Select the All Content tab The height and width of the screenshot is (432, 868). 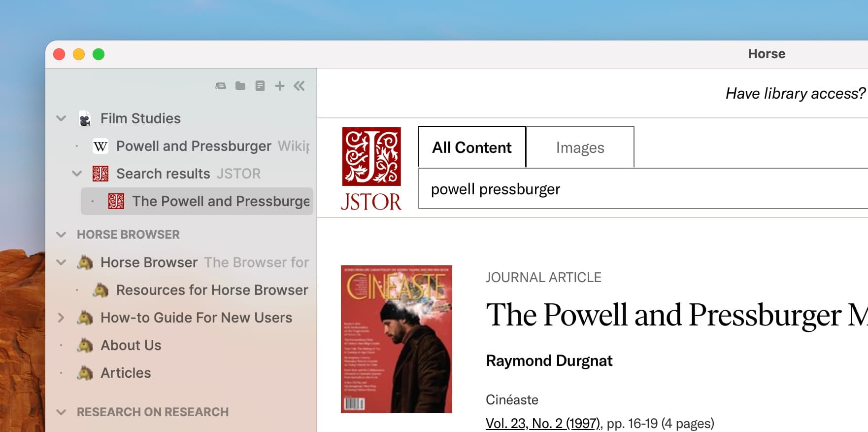click(x=472, y=147)
